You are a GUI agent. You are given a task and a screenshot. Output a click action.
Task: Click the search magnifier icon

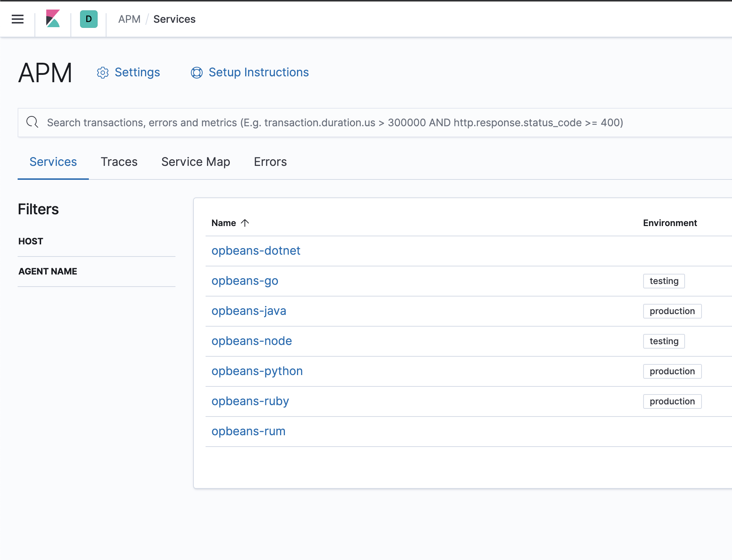point(32,122)
